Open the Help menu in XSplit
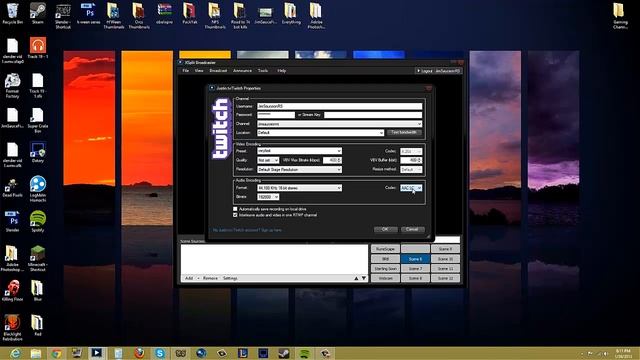 click(x=282, y=71)
